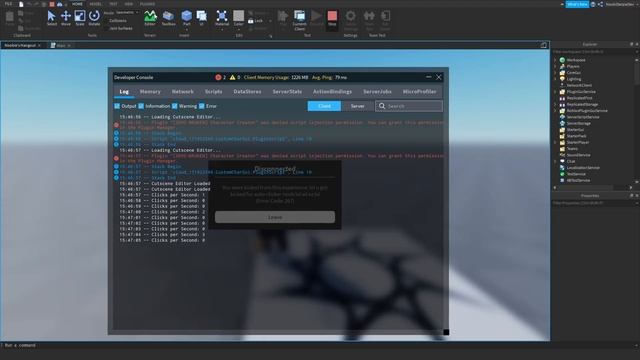Open the Terrain Editor
The image size is (640, 360).
pyautogui.click(x=150, y=18)
